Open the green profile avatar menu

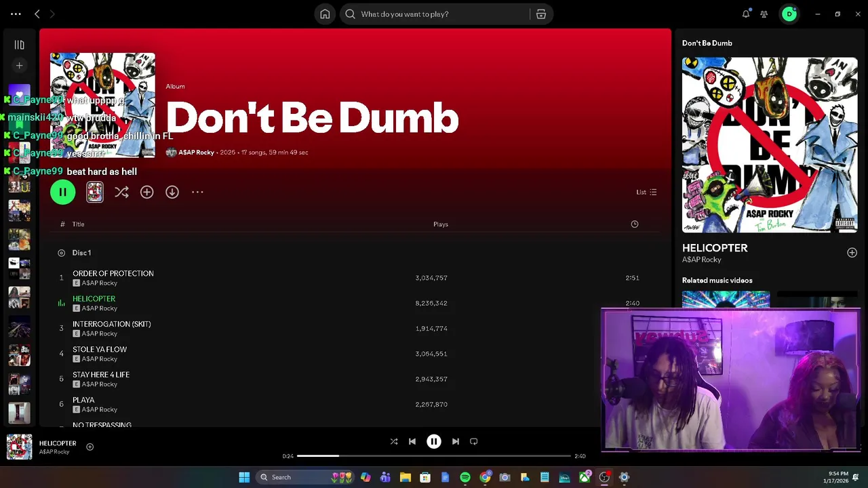pos(789,14)
